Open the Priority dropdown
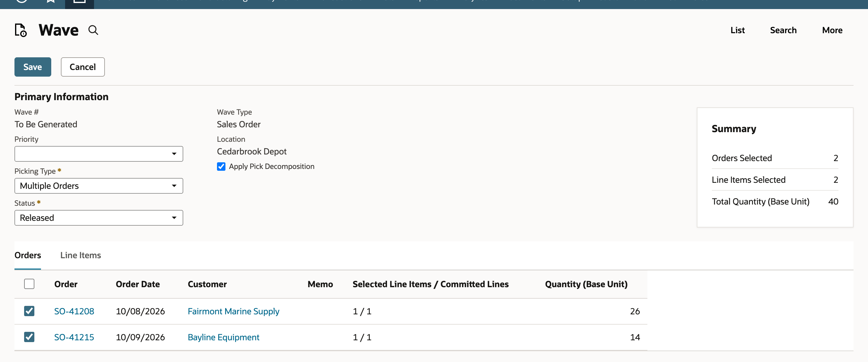 99,154
